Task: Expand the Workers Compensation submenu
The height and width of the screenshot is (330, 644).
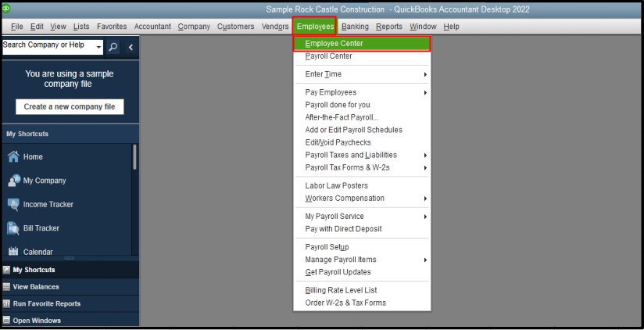Action: click(425, 199)
